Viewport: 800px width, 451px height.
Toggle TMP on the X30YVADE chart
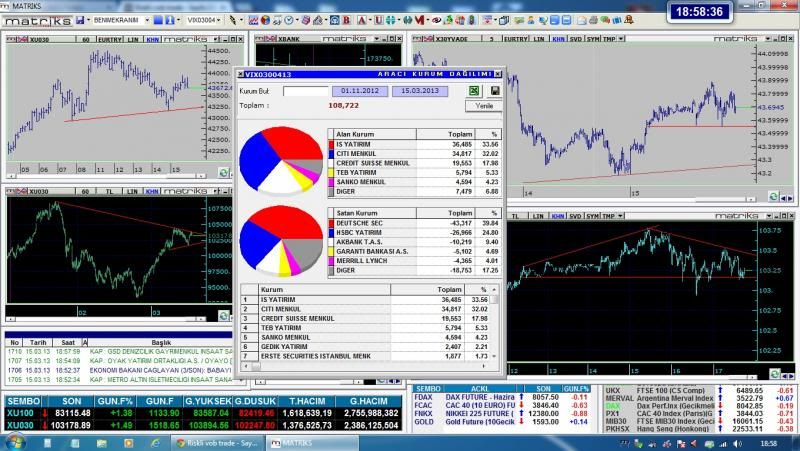click(x=609, y=39)
